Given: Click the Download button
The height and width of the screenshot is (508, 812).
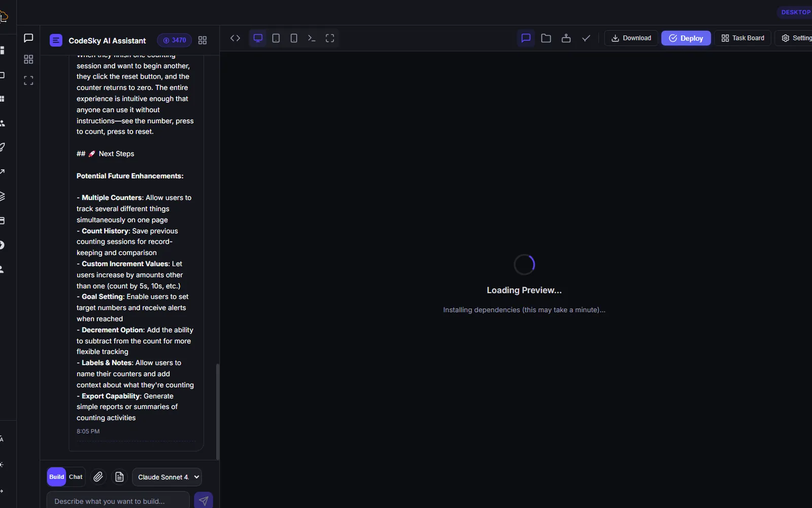Looking at the screenshot, I should (631, 38).
